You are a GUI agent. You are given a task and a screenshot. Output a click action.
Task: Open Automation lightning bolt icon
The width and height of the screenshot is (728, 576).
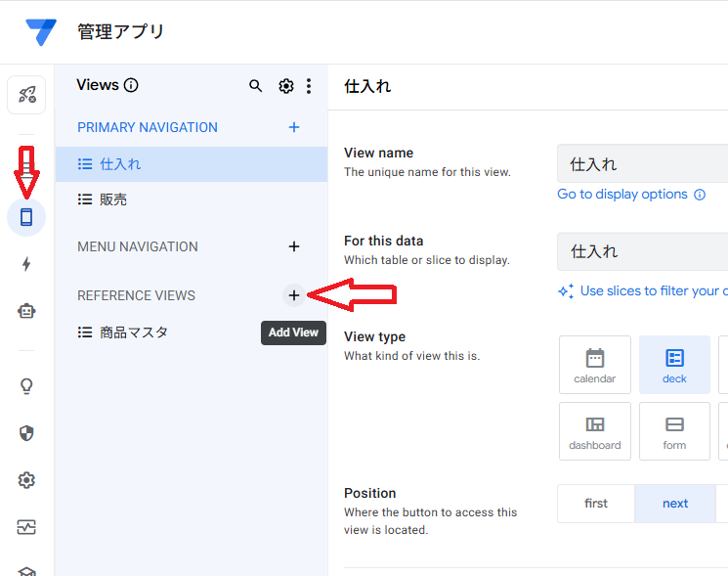click(26, 264)
